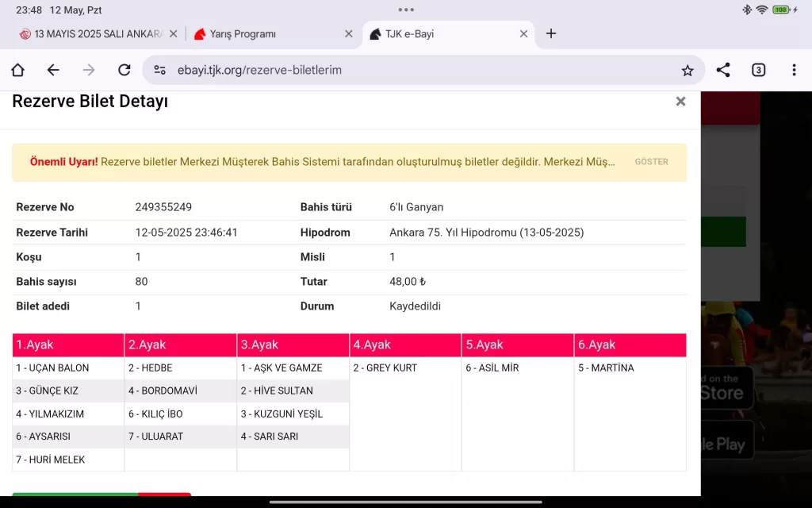
Task: Close the TJK e-Bayi tab
Action: pyautogui.click(x=523, y=34)
